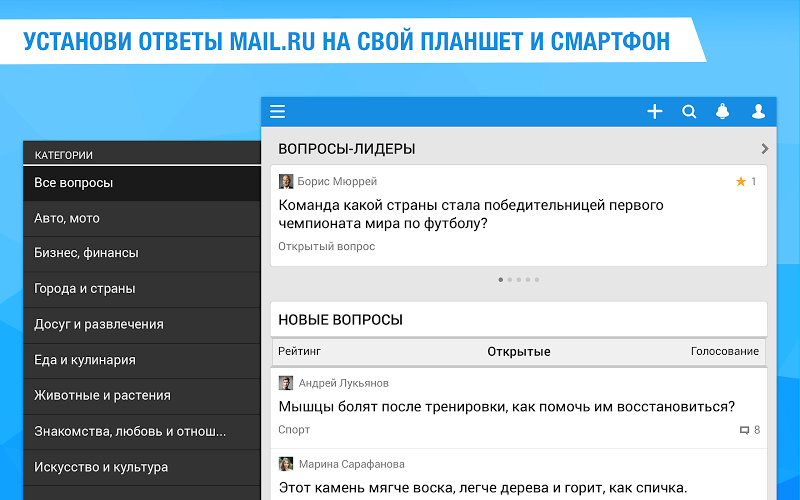The image size is (800, 500).
Task: Select the second carousel page dot
Action: tap(509, 280)
